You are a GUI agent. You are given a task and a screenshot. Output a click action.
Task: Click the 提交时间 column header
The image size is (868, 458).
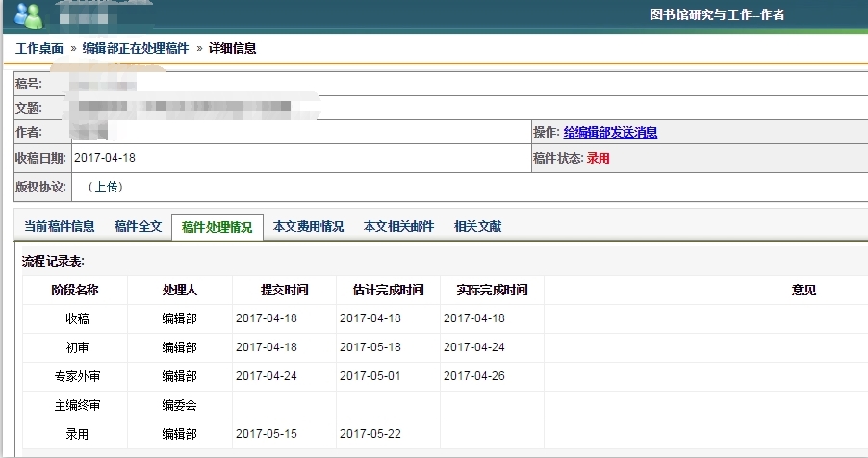[285, 290]
